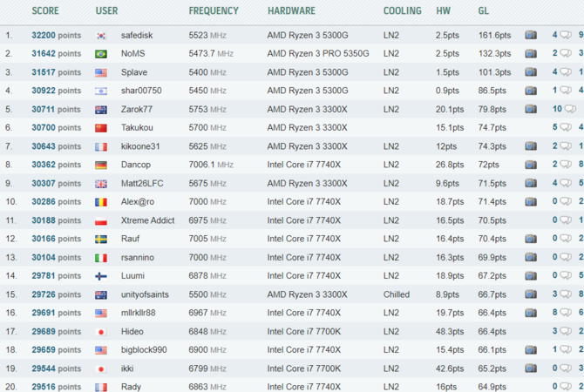Click the USER column header

[x=106, y=10]
